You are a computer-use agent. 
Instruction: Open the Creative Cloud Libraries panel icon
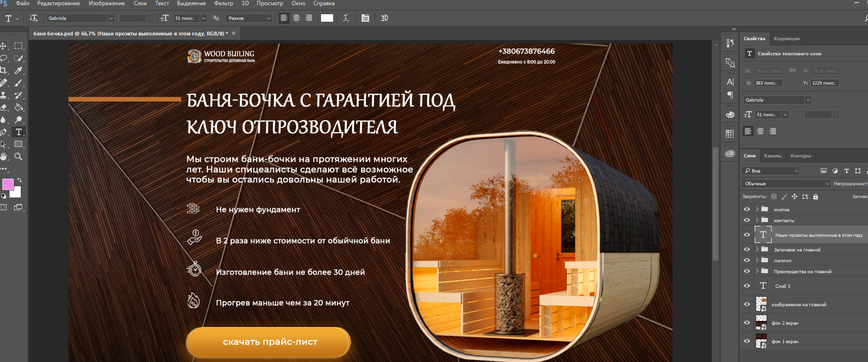[730, 154]
